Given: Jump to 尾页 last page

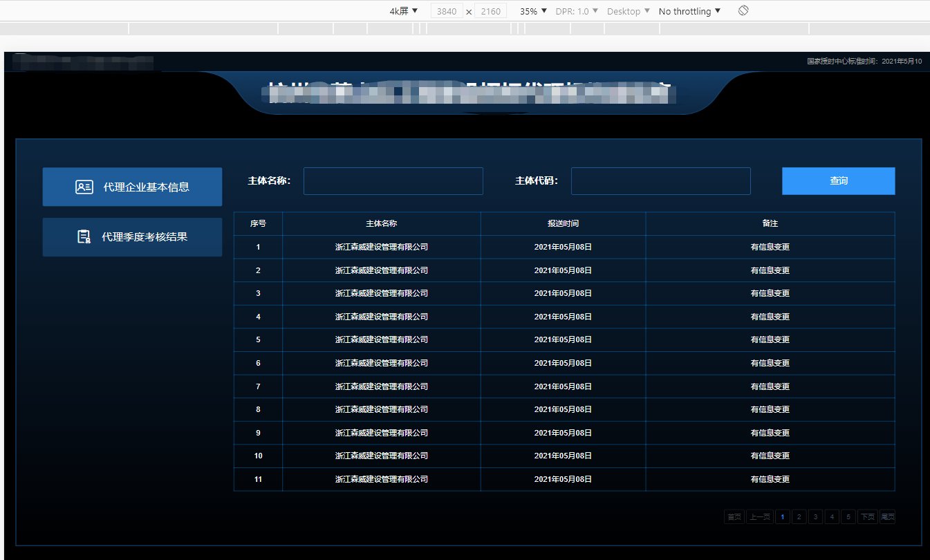Looking at the screenshot, I should 887,516.
